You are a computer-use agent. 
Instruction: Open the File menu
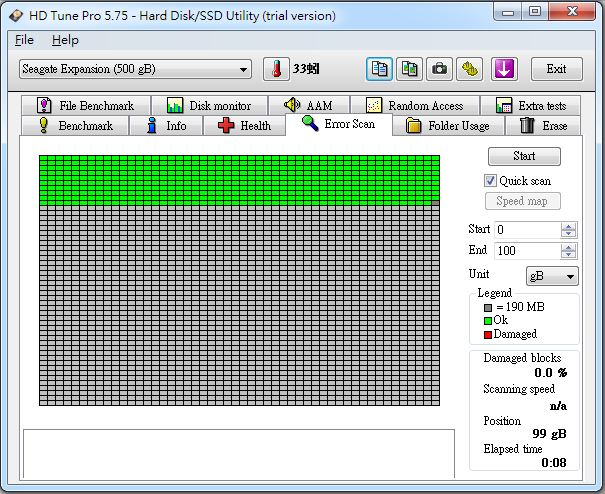click(x=24, y=40)
